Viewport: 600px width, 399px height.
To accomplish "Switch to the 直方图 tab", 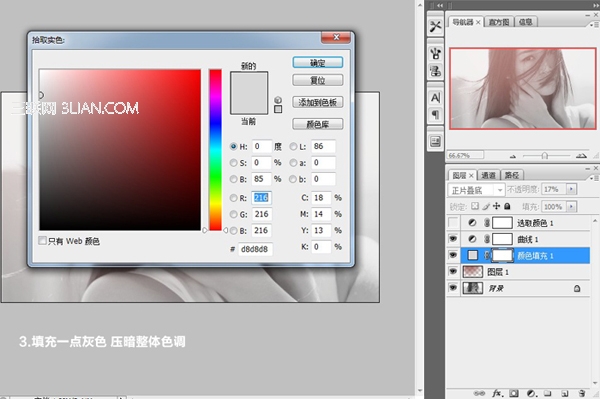I will pos(499,22).
